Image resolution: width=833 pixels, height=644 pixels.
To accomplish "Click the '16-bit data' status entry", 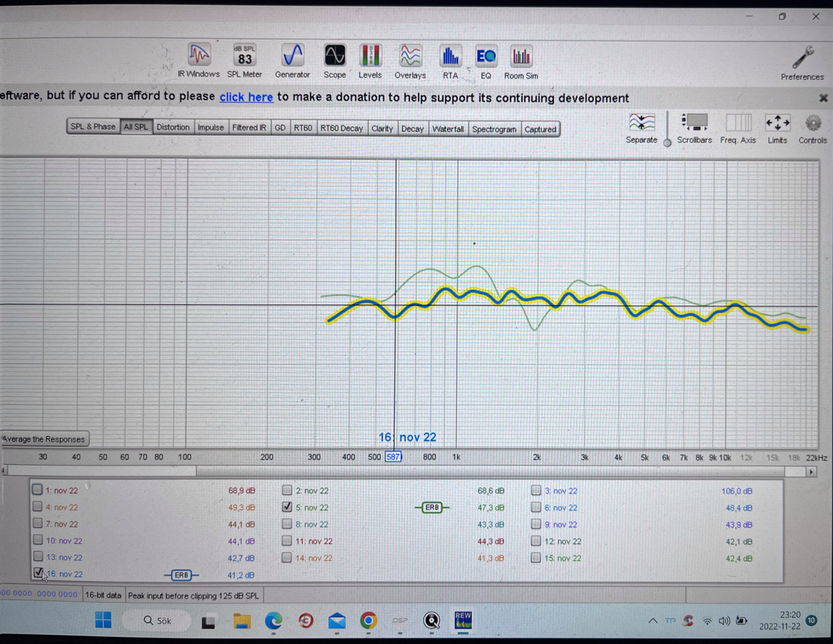I will [103, 595].
